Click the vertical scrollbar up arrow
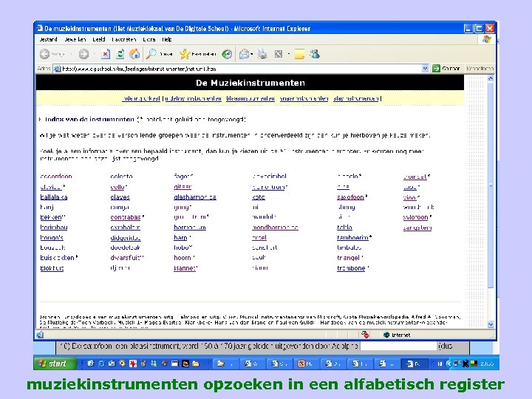532x399 pixels. pyautogui.click(x=491, y=78)
